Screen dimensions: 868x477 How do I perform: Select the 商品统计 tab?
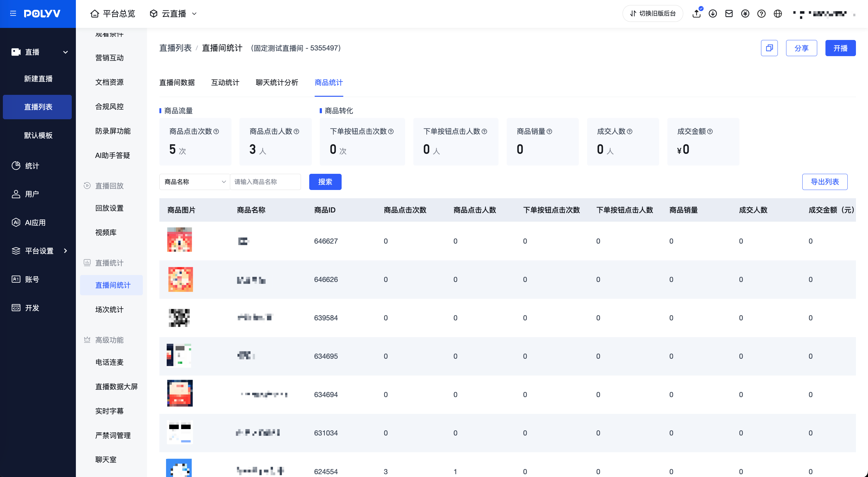[329, 82]
